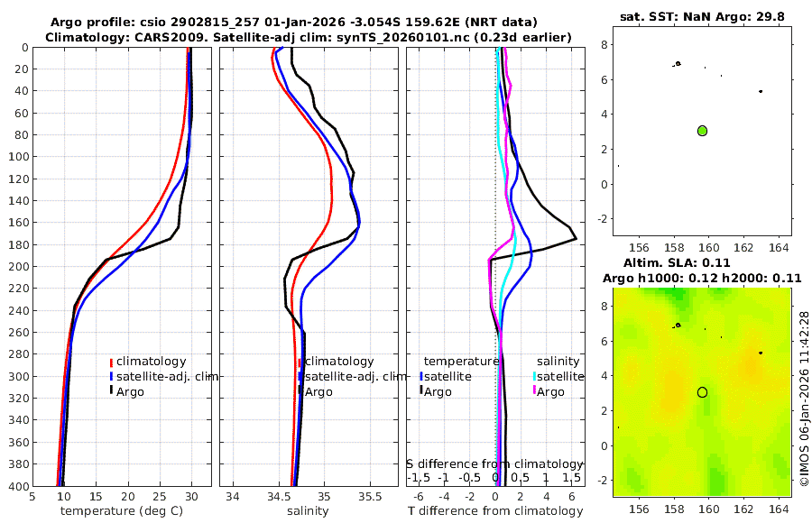Click peak of black Argo temperature difference curve
The height and width of the screenshot is (523, 812).
click(x=576, y=239)
